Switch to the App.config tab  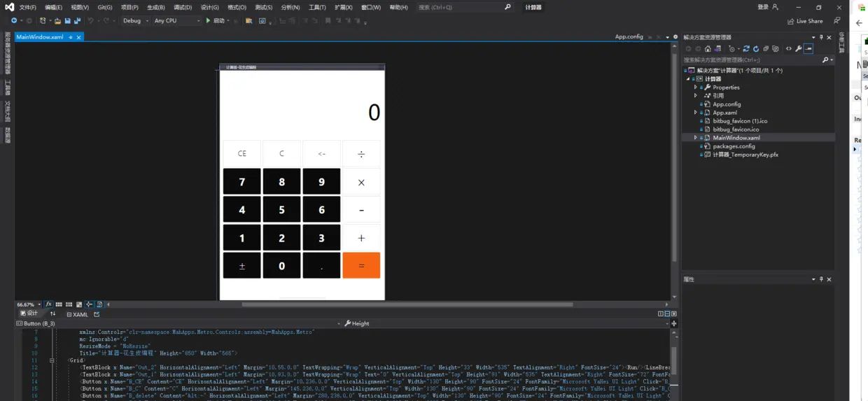coord(629,37)
